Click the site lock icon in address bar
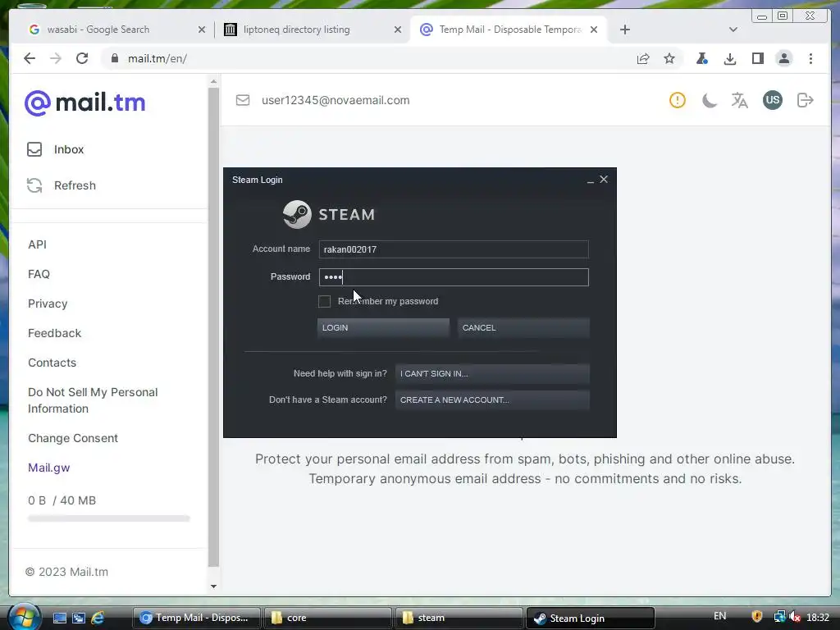The image size is (840, 630). click(x=115, y=58)
